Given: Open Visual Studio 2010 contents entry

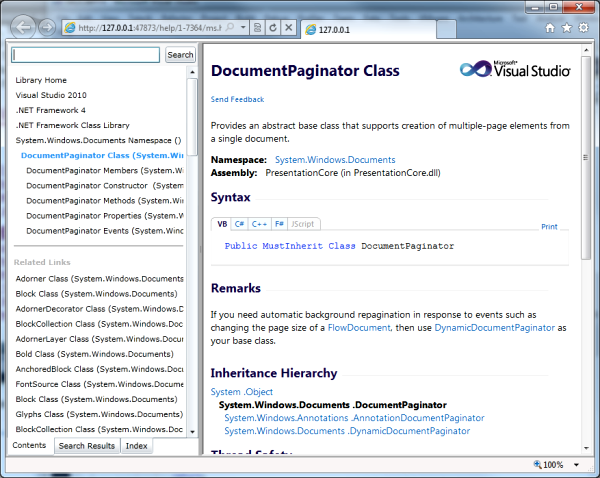Looking at the screenshot, I should pos(51,95).
